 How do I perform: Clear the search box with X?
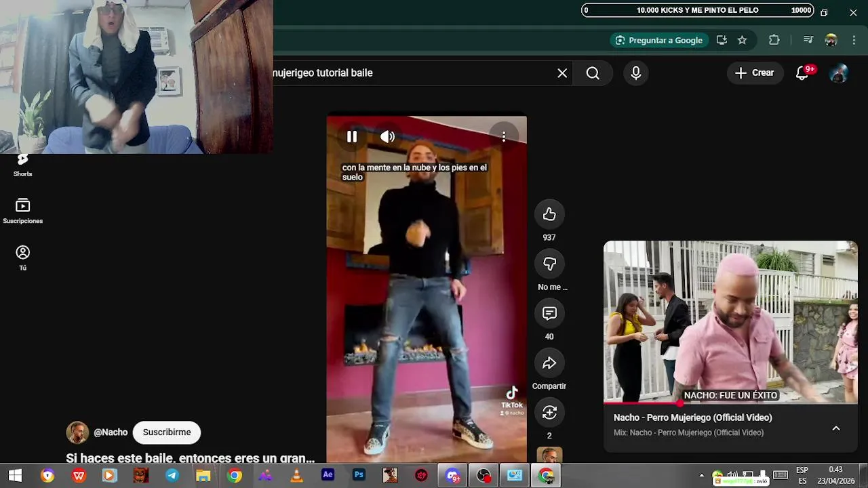coord(562,73)
